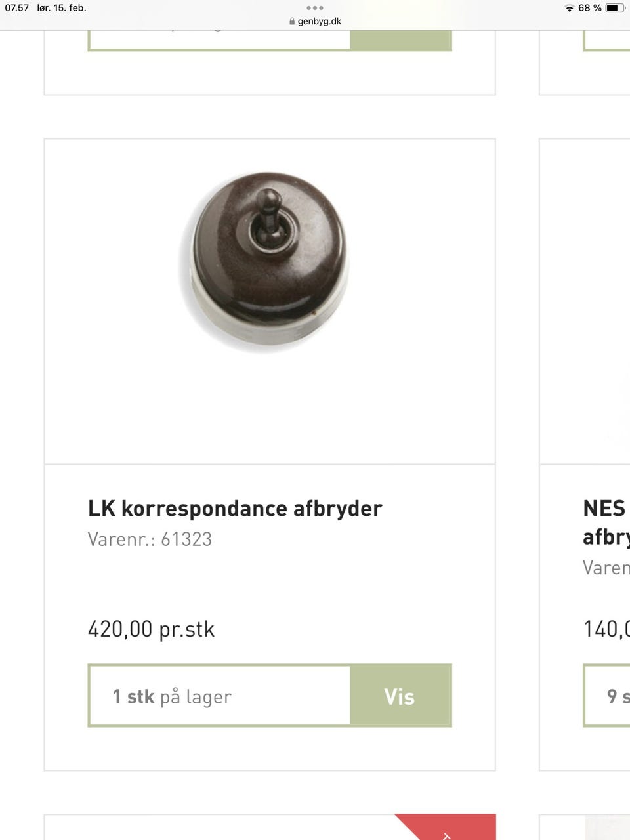Click item number Varenr.: 61323

150,539
